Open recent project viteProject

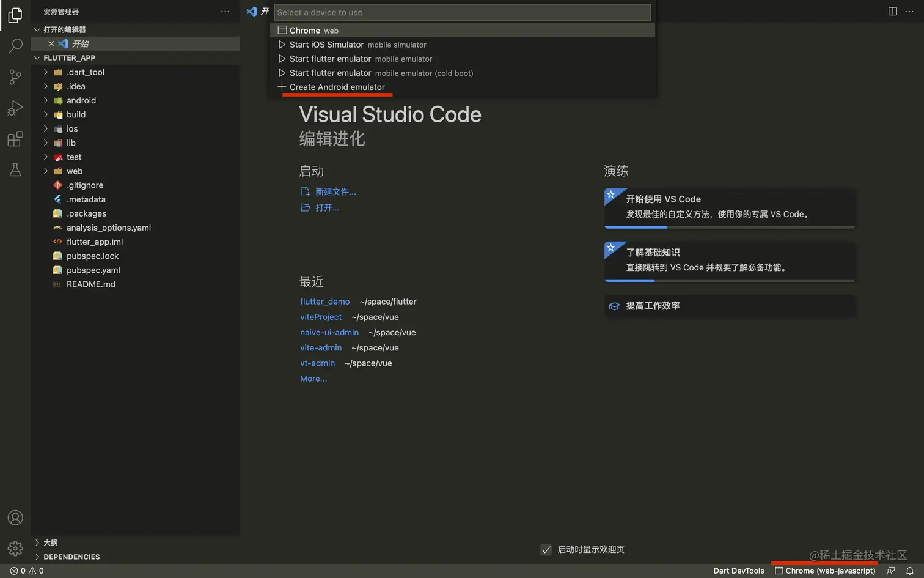pos(321,317)
